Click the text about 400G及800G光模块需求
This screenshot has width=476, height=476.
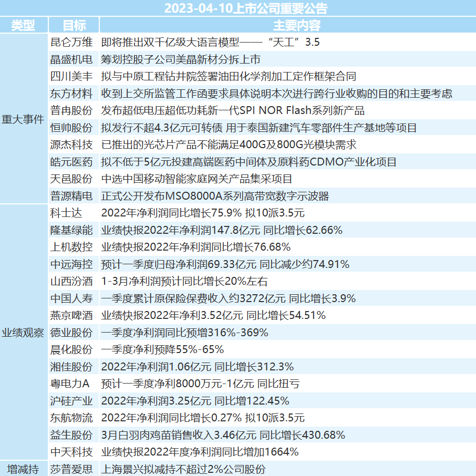point(229,144)
